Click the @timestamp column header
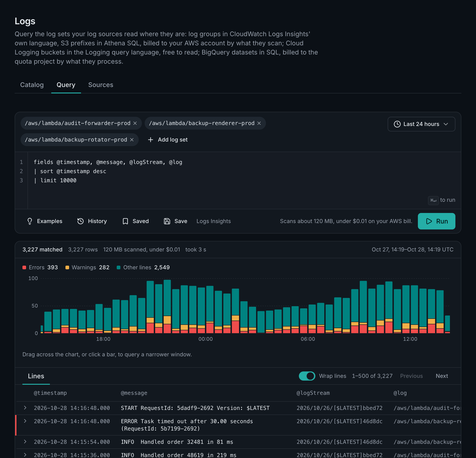The height and width of the screenshot is (458, 476). point(50,393)
